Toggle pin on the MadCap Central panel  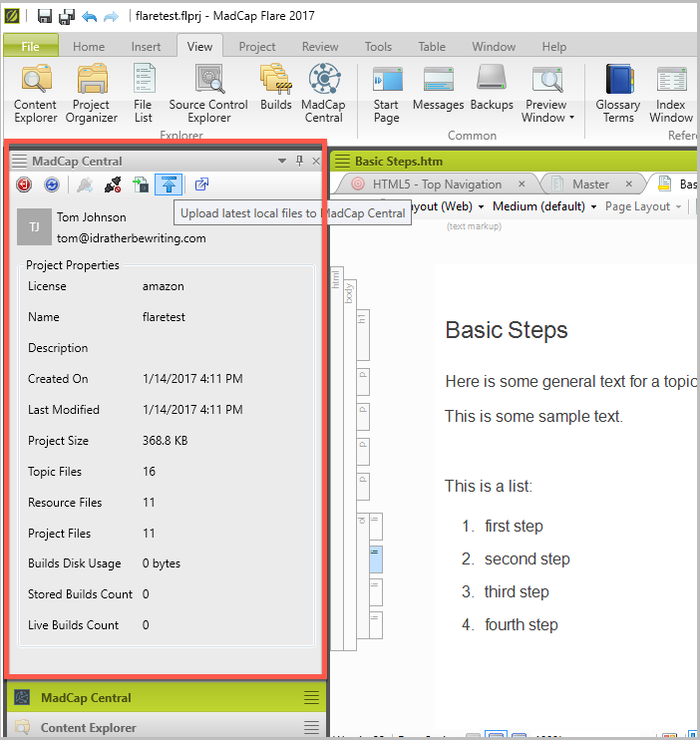coord(299,161)
